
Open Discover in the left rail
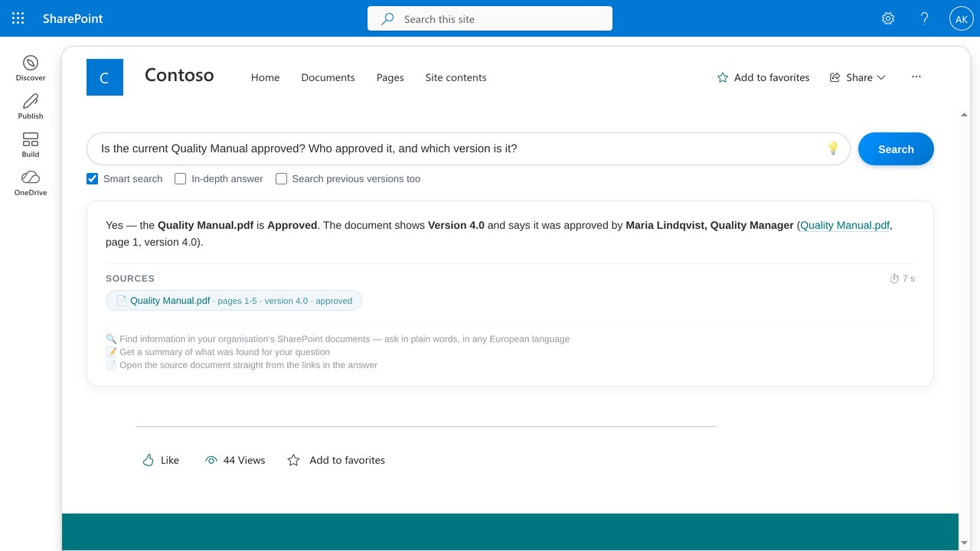click(31, 68)
